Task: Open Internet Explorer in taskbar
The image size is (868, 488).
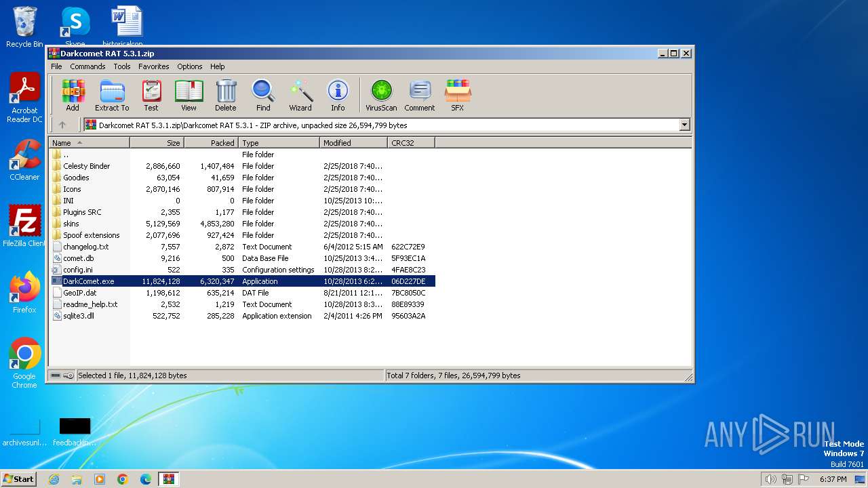Action: click(x=54, y=479)
